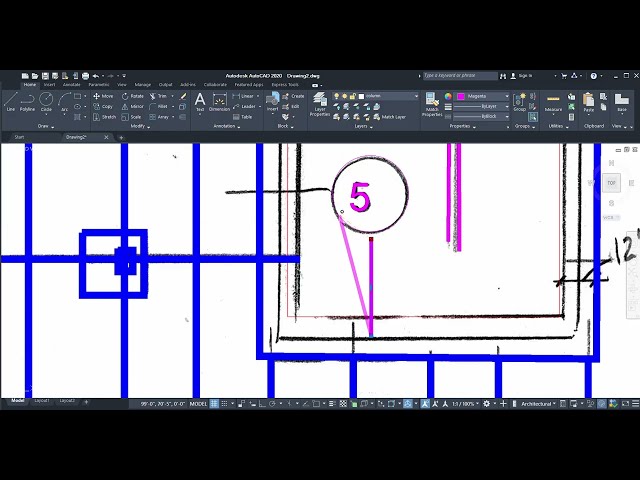
Task: Select the Arc tool
Action: point(64,102)
